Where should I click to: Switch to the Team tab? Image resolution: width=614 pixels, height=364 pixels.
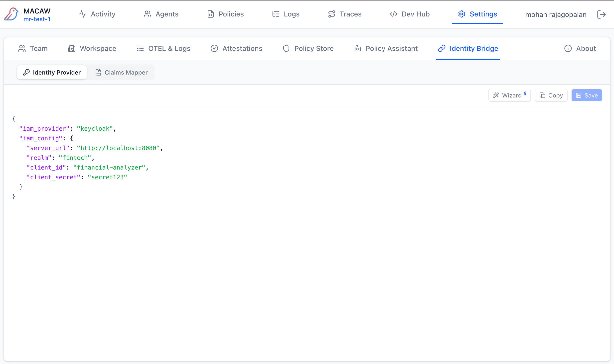click(33, 48)
